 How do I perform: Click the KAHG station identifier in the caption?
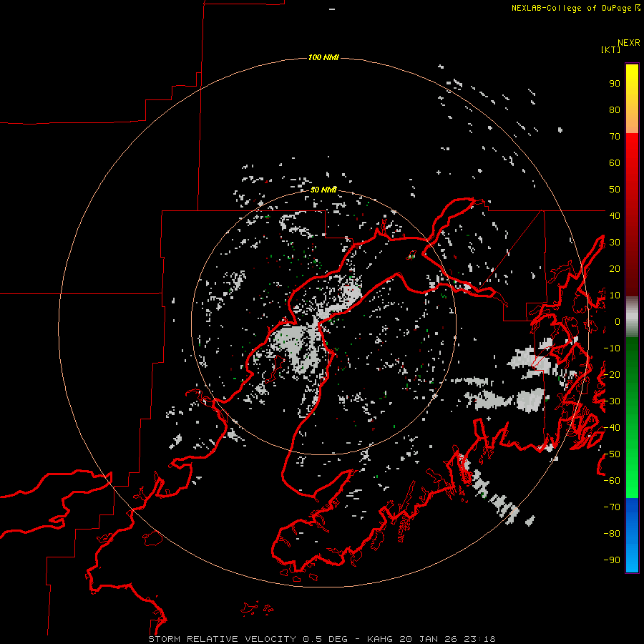[x=379, y=639]
